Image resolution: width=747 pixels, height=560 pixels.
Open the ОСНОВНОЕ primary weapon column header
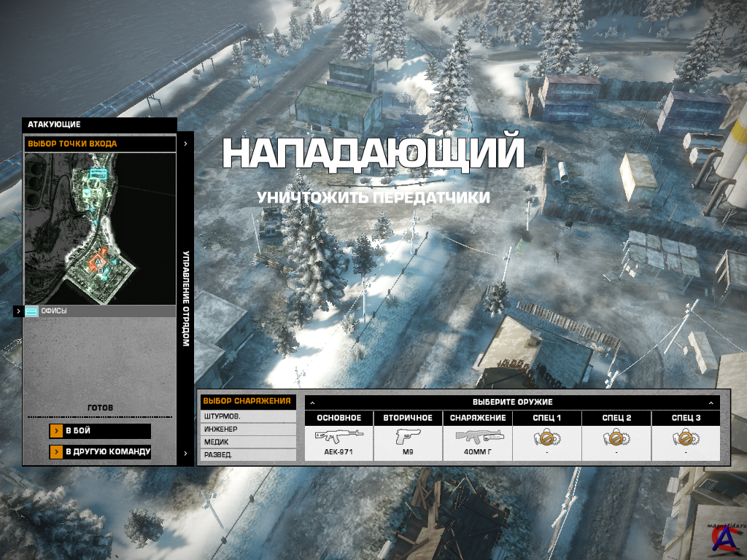coord(339,418)
